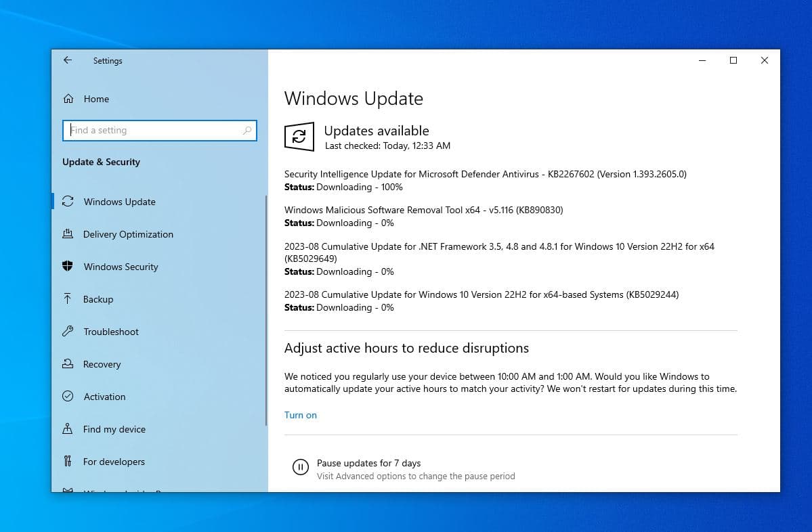Image resolution: width=812 pixels, height=532 pixels.
Task: Open the Backup section
Action: (98, 299)
